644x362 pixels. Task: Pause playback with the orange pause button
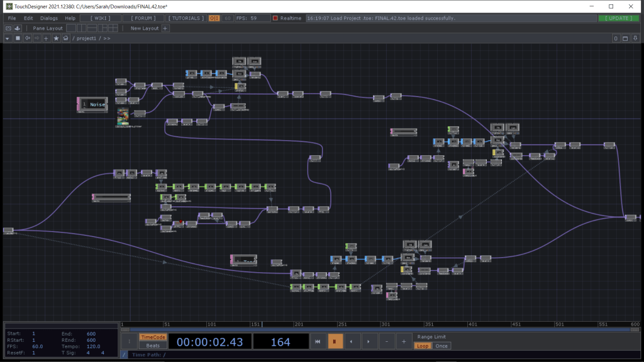coord(335,341)
